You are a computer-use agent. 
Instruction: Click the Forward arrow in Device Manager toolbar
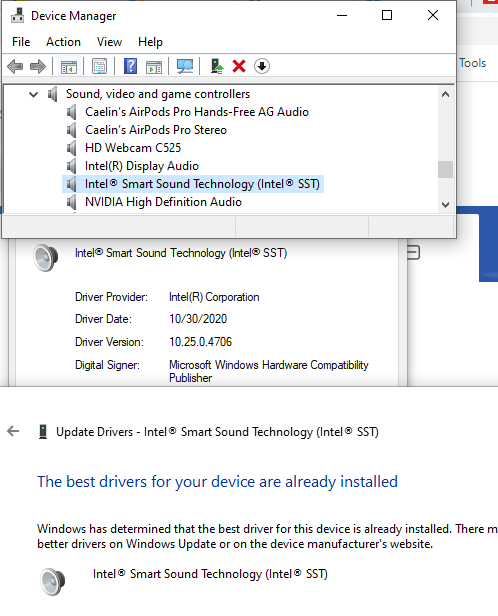(x=38, y=66)
